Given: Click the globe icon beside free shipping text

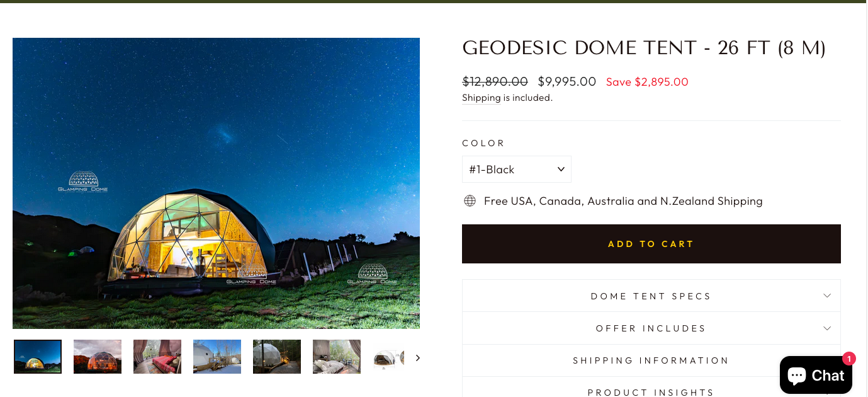Looking at the screenshot, I should tap(470, 201).
